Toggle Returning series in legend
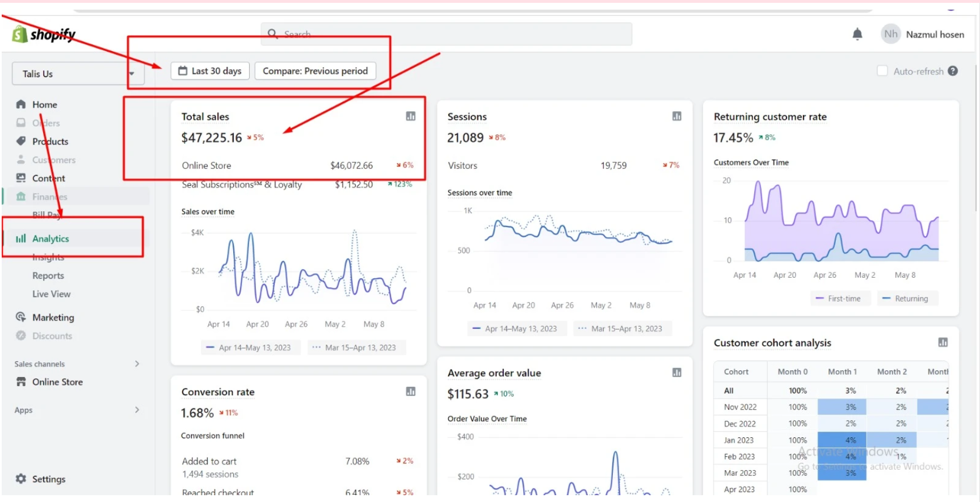 pyautogui.click(x=906, y=299)
